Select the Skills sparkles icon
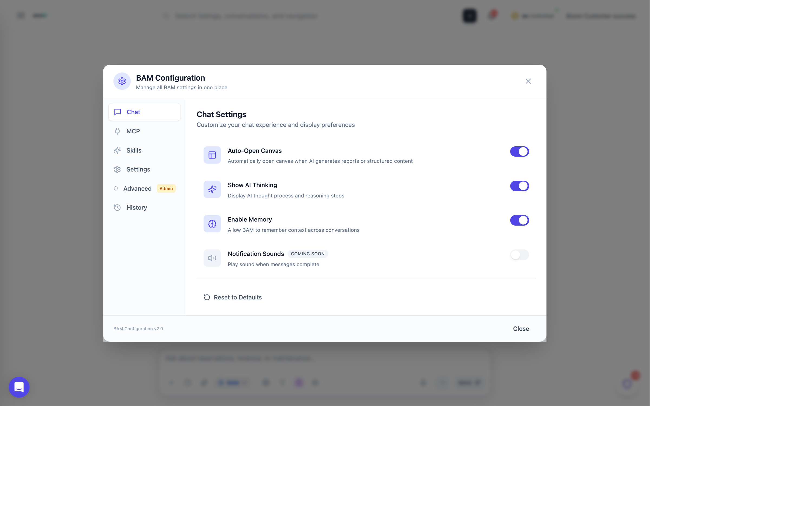 [x=117, y=150]
